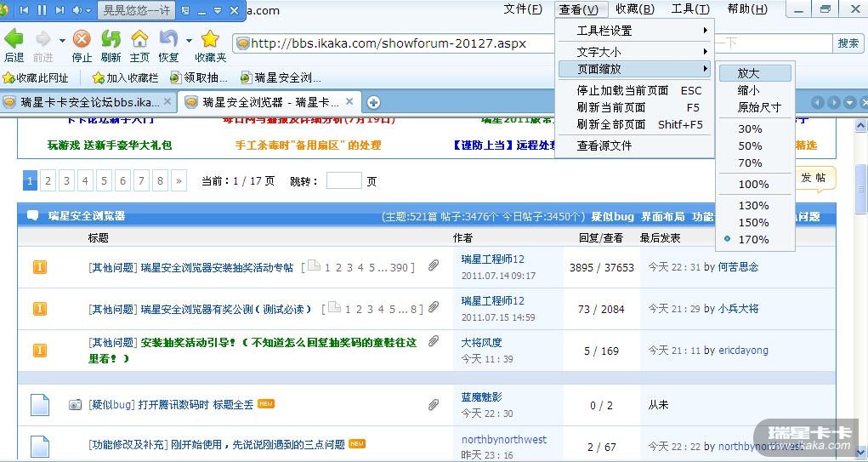
Task: Click 加入收藏栏 add to favorites bar
Action: 125,77
